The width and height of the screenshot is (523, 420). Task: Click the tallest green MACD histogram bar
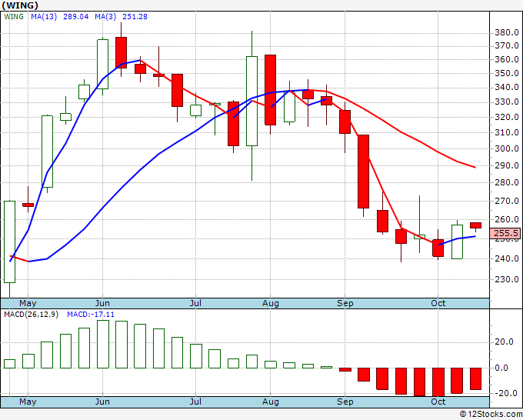(103, 345)
